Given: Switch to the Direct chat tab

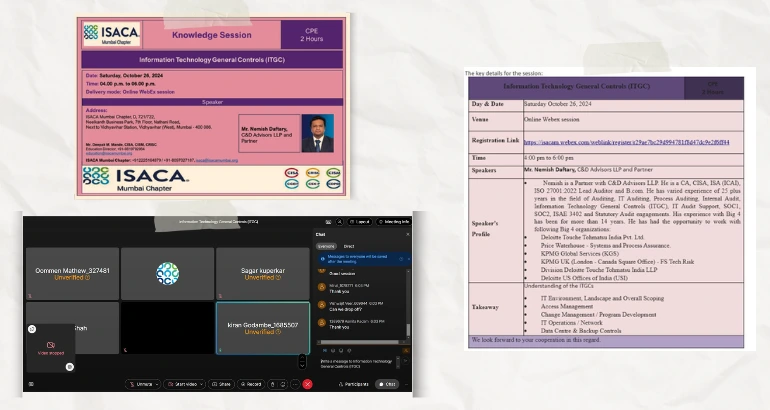Looking at the screenshot, I should pyautogui.click(x=348, y=245).
